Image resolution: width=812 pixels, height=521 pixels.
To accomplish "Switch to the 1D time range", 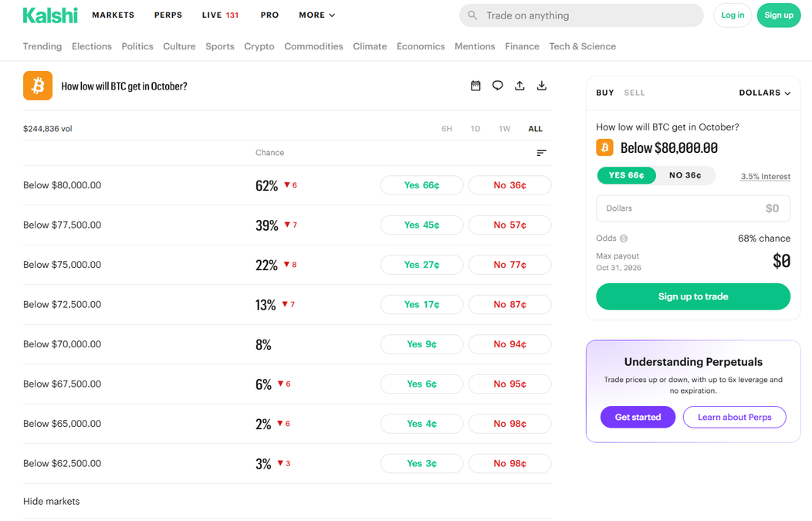I will click(475, 129).
